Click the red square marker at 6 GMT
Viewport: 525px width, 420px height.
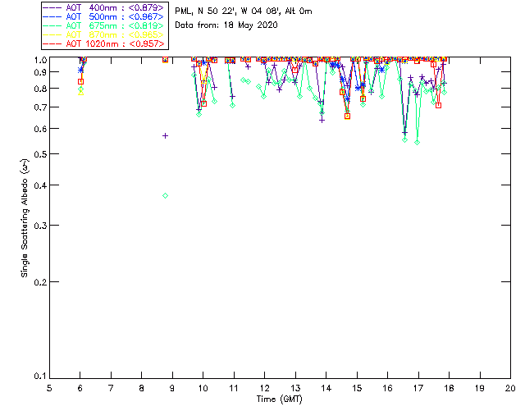coord(80,81)
